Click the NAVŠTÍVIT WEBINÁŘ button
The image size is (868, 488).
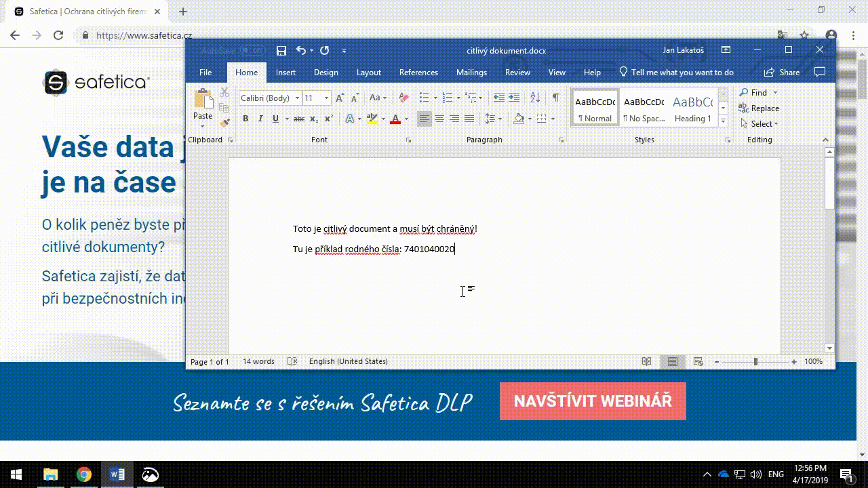pos(593,401)
